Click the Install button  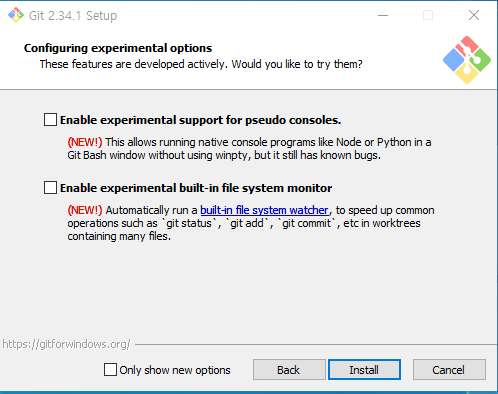tap(364, 370)
